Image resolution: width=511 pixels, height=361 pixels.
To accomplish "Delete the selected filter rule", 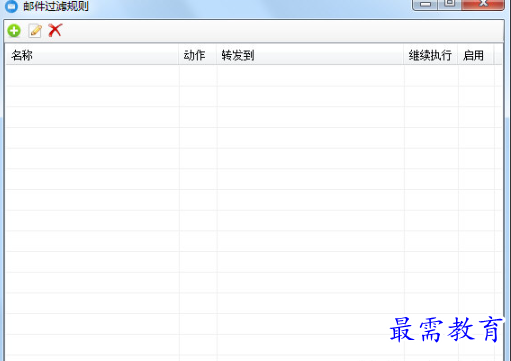I will pyautogui.click(x=55, y=30).
